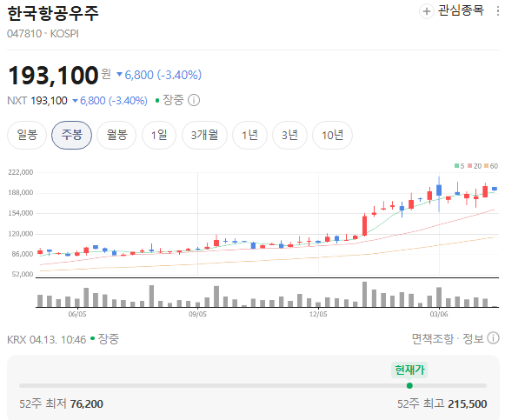Image resolution: width=505 pixels, height=420 pixels.
Task: Click the 관심종목 label
Action: click(461, 10)
